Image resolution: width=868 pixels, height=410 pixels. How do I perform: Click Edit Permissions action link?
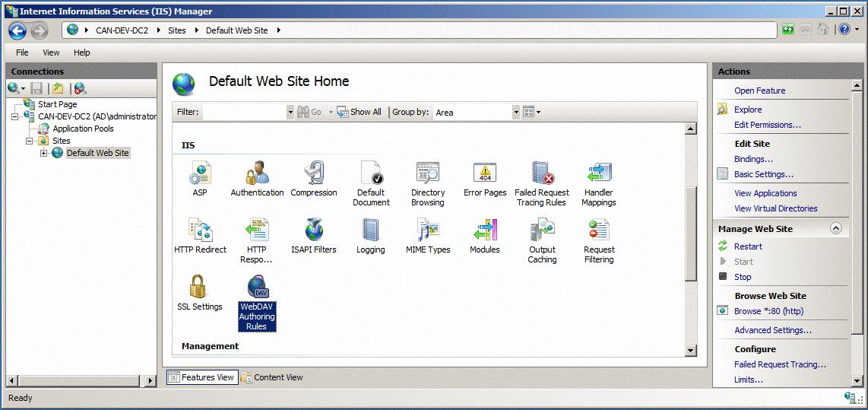coord(767,125)
